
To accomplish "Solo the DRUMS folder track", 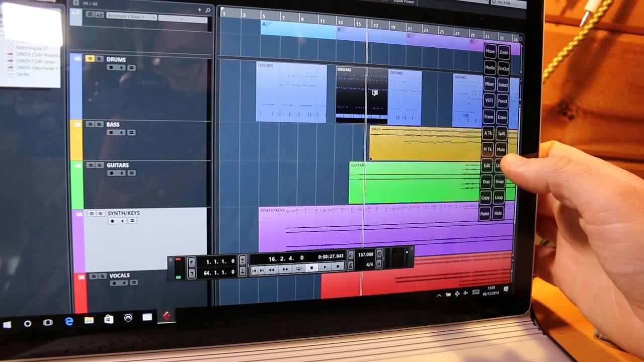I will click(x=100, y=59).
